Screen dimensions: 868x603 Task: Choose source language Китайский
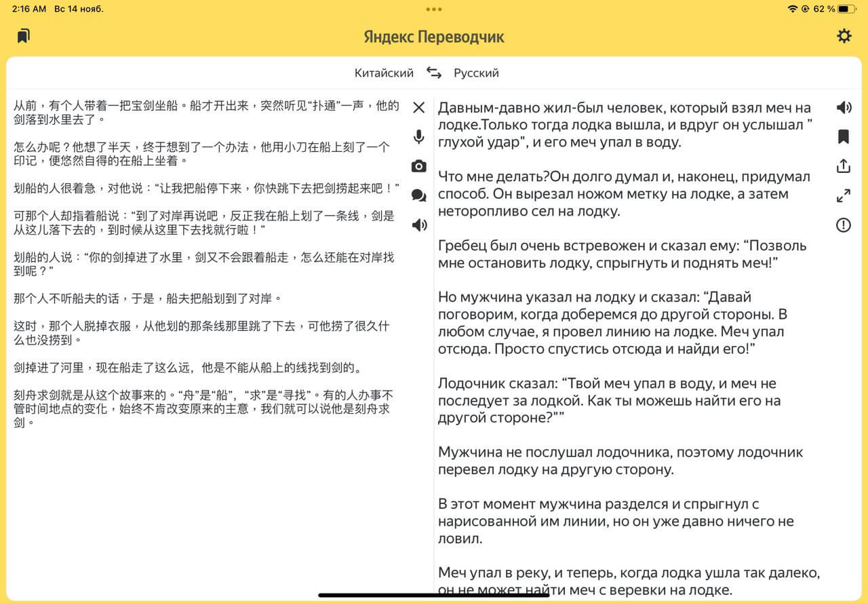pos(384,73)
